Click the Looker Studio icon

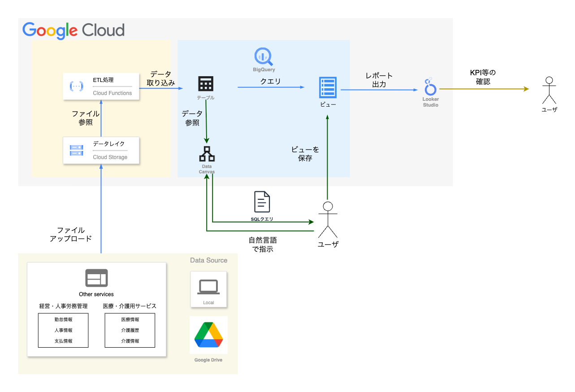(430, 86)
